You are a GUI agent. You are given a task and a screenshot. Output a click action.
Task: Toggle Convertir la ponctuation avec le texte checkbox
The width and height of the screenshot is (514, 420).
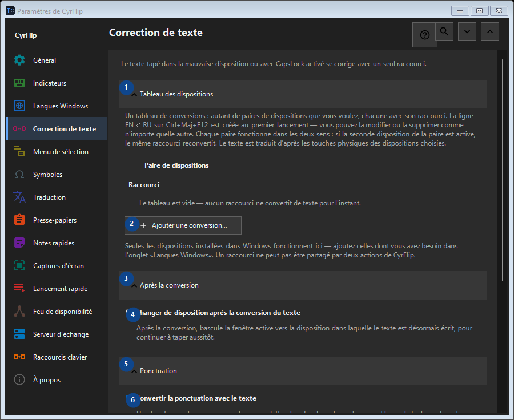(x=130, y=398)
